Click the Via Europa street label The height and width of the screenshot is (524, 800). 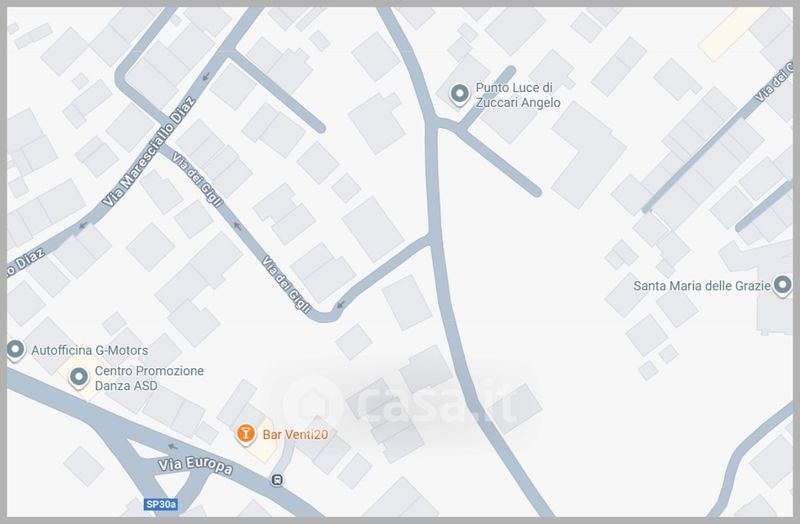click(195, 465)
